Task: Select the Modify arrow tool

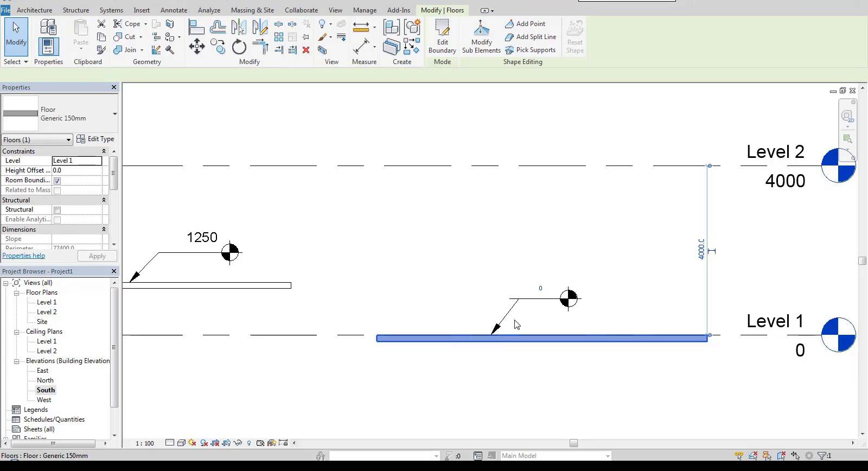Action: tap(16, 36)
